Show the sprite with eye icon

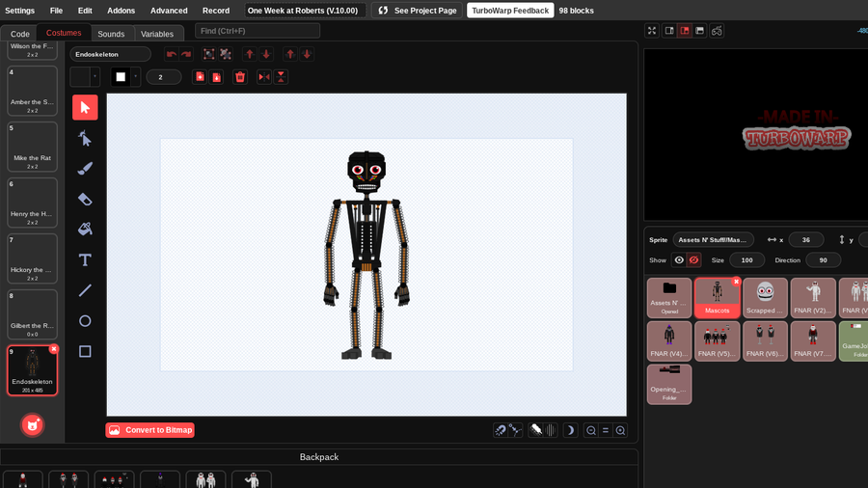point(679,260)
